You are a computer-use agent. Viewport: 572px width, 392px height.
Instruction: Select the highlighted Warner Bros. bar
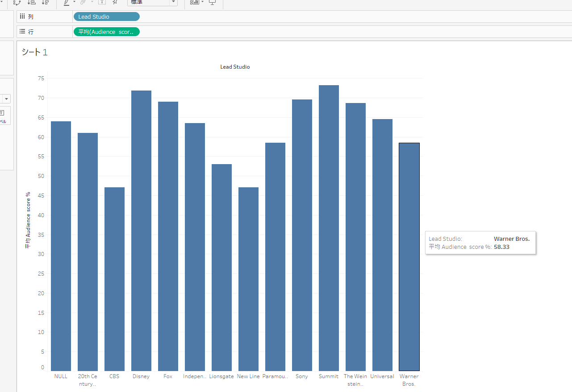click(409, 257)
